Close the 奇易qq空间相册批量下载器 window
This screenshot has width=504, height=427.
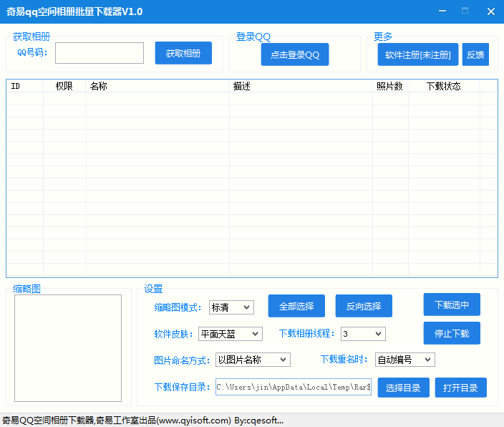491,11
